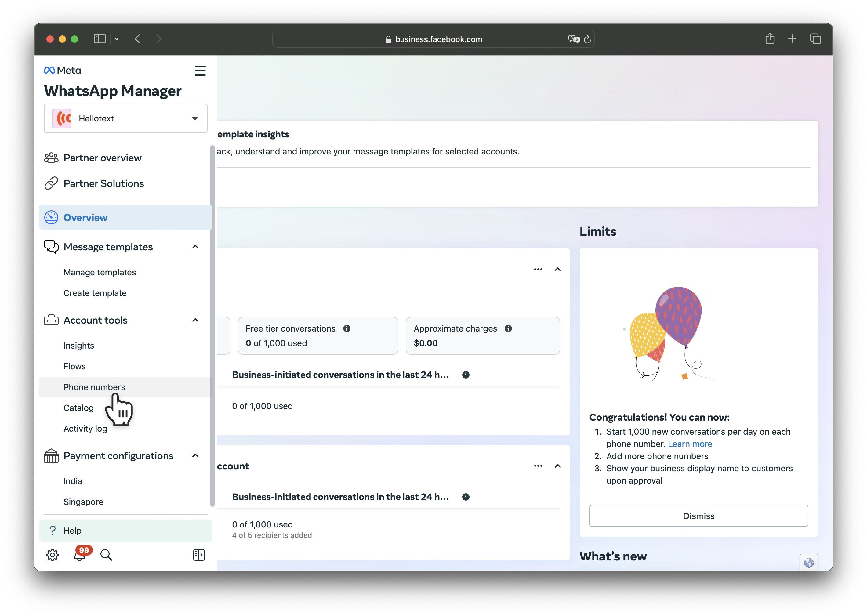The height and width of the screenshot is (616, 867).
Task: Toggle the Safari sidebar button
Action: (x=100, y=39)
